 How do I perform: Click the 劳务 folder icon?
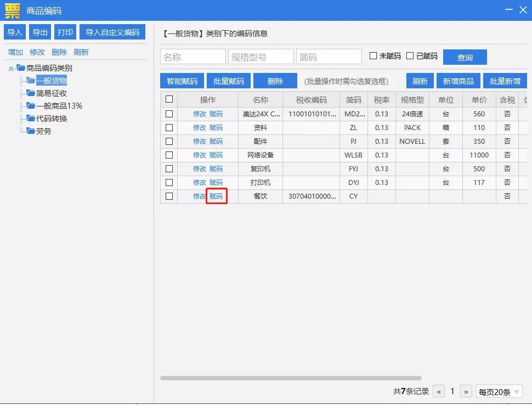(x=31, y=131)
